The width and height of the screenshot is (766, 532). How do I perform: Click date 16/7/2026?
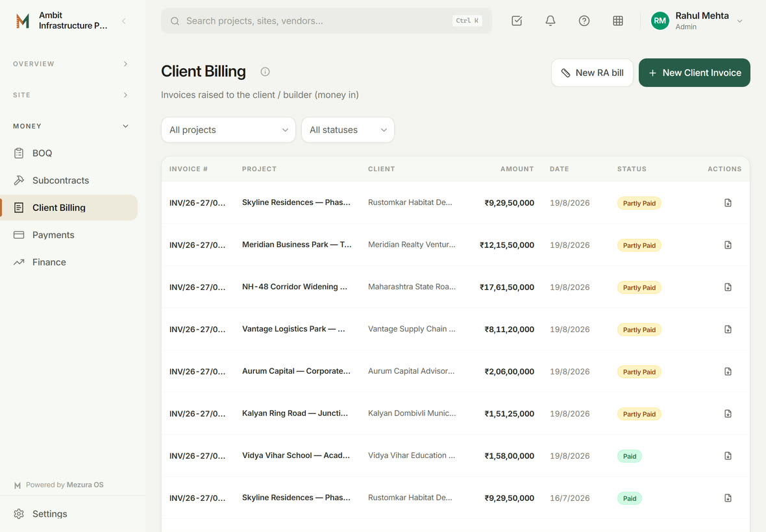569,498
